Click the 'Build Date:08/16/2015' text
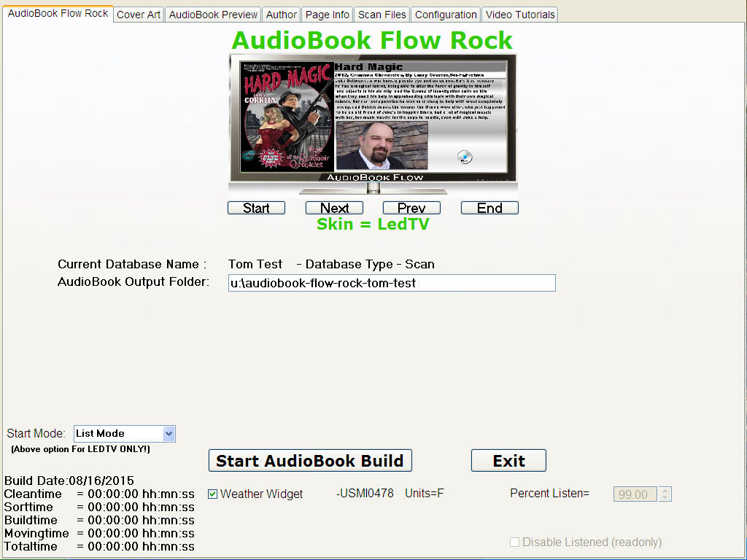Viewport: 747px width, 560px height. [69, 481]
